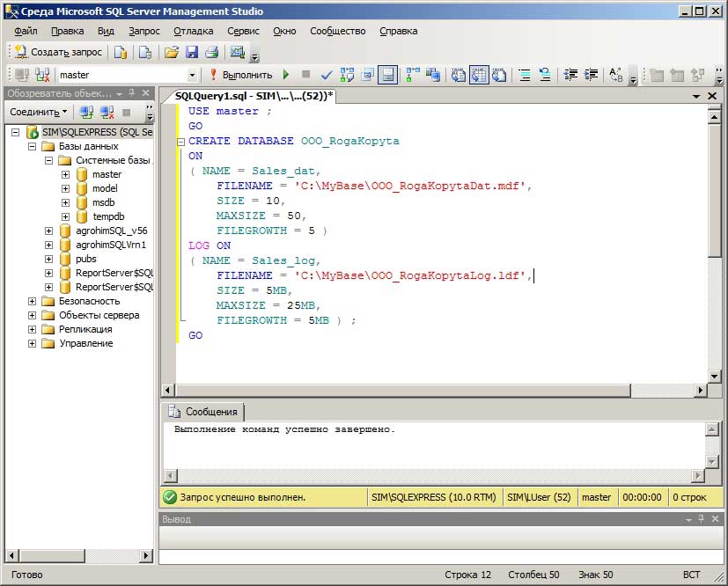The height and width of the screenshot is (586, 728).
Task: Click the green Execute arrow icon
Action: pos(286,76)
